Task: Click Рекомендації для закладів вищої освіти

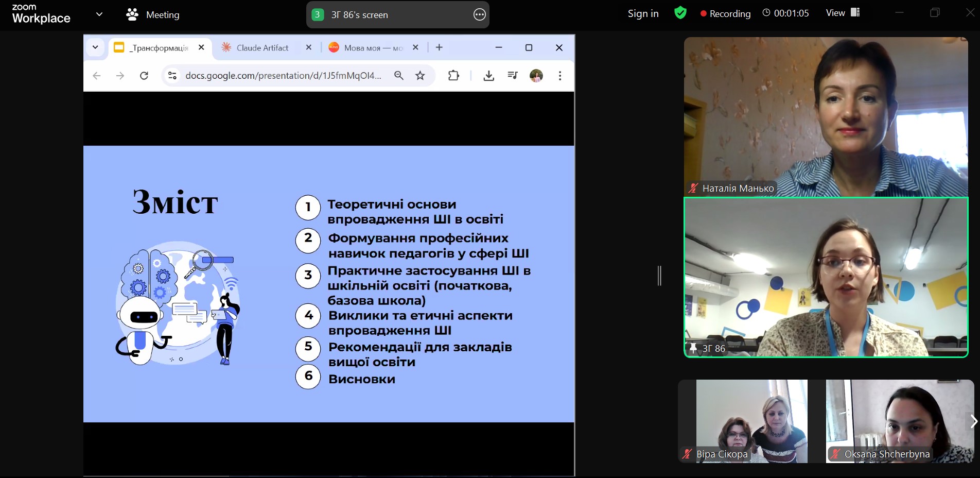Action: (420, 354)
